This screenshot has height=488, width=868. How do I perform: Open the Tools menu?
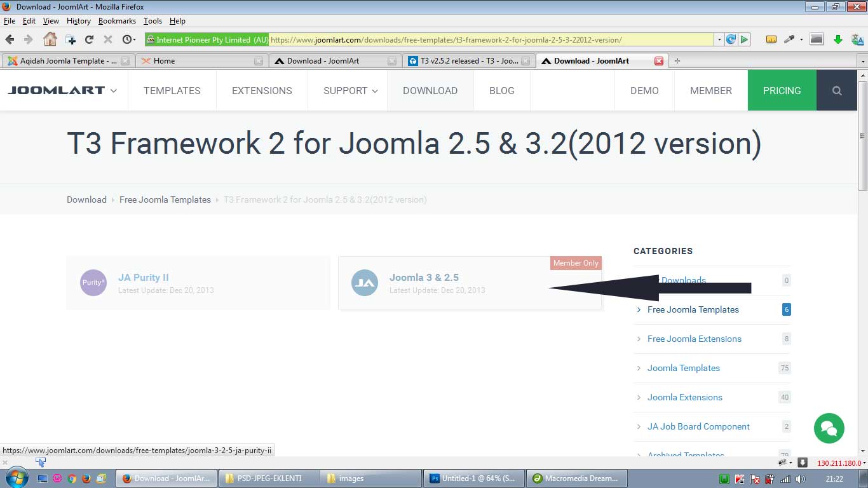153,21
